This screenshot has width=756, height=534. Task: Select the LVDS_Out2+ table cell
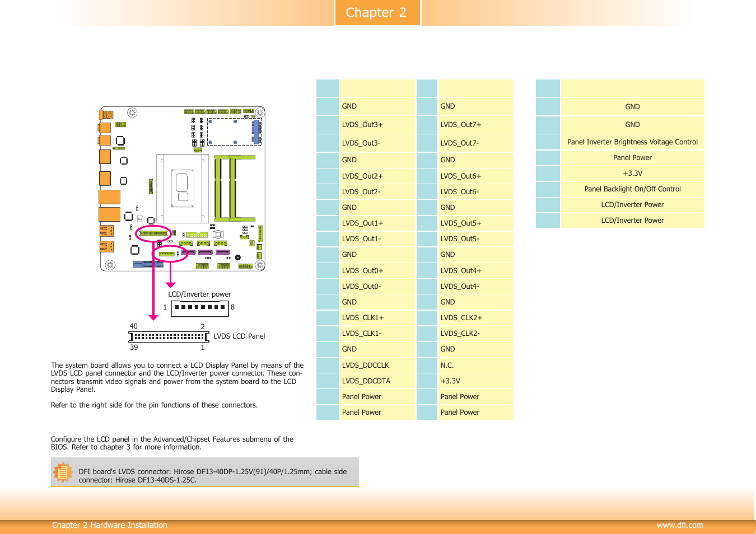pyautogui.click(x=377, y=176)
